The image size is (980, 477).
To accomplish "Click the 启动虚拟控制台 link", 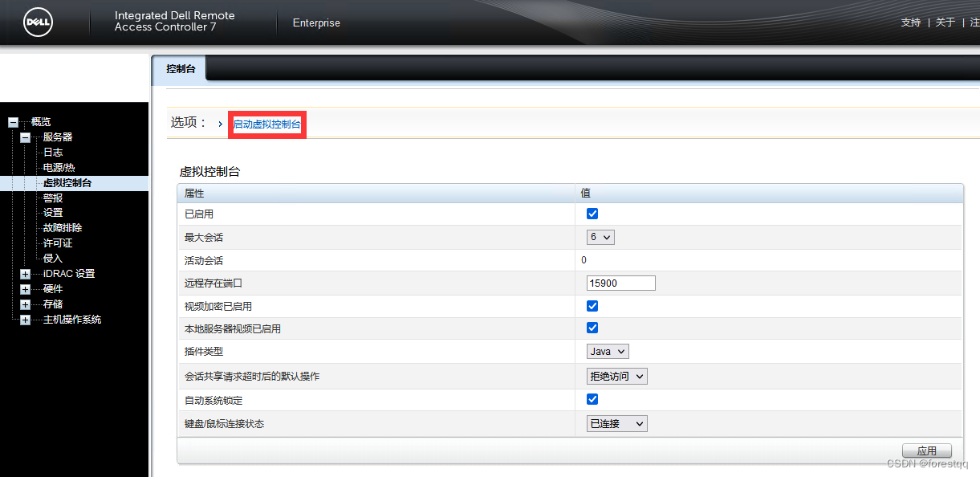I will 267,124.
